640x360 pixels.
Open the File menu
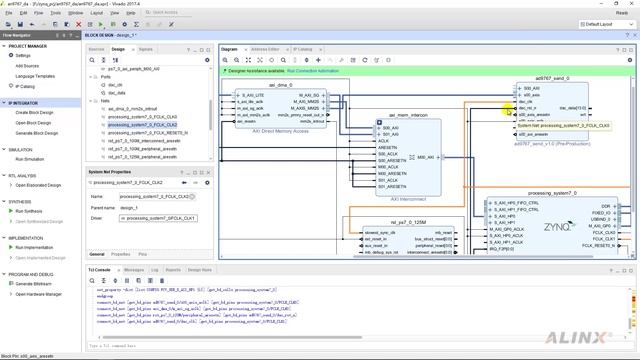click(x=9, y=13)
